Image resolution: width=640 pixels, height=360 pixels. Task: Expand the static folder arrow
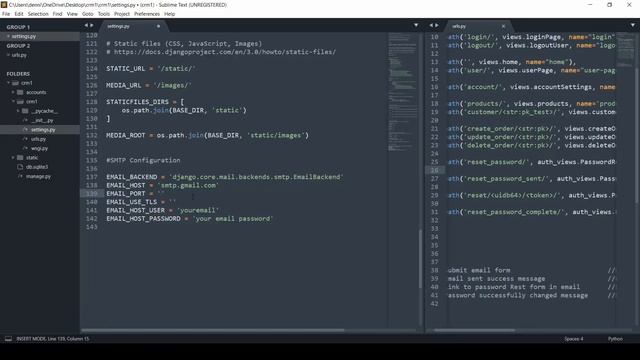click(x=13, y=158)
